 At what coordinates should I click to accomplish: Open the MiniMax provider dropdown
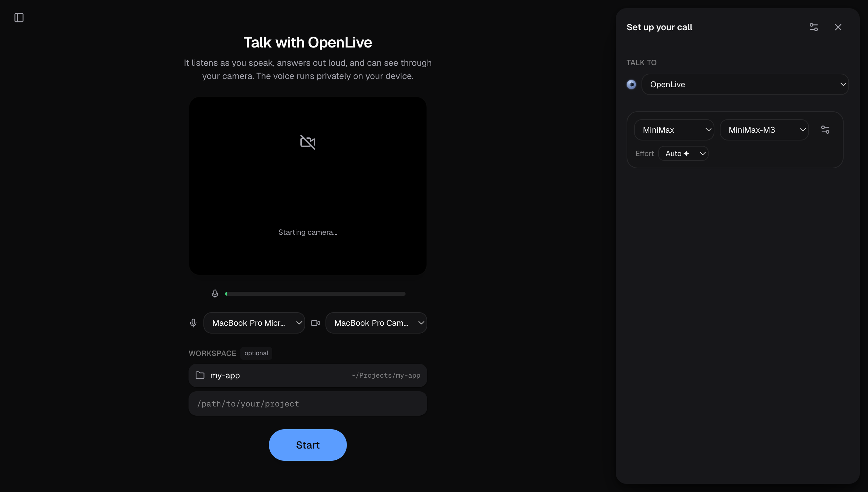coord(674,130)
